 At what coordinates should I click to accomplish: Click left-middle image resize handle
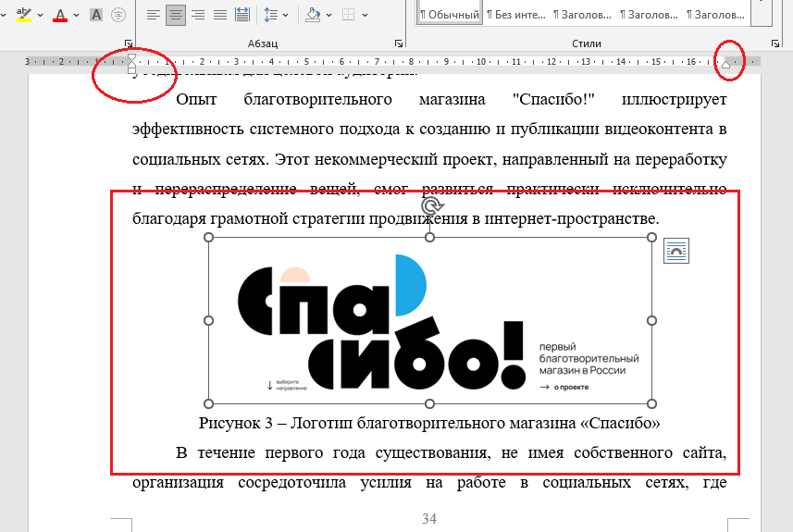point(208,321)
